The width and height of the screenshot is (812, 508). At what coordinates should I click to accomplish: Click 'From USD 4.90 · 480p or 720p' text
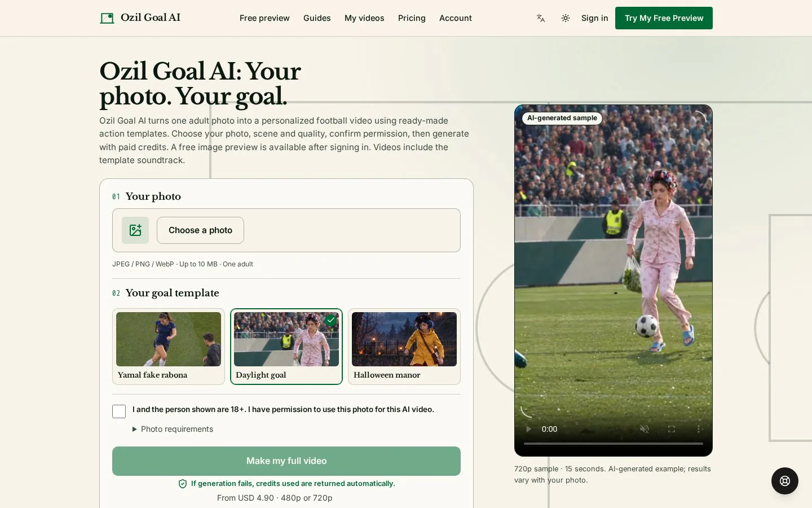coord(275,498)
